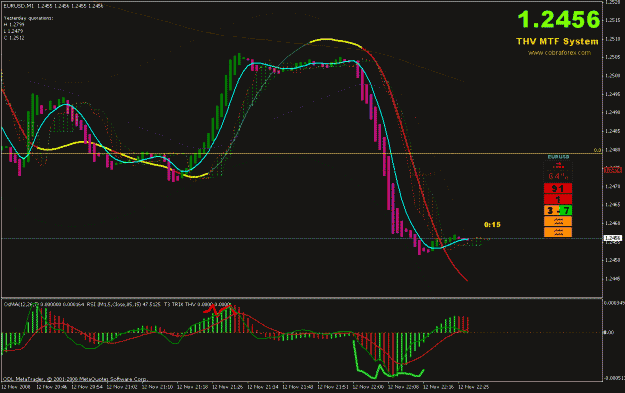Screen dimensions: 625x393
Task: Click the red box showing 1
Action: coord(558,199)
